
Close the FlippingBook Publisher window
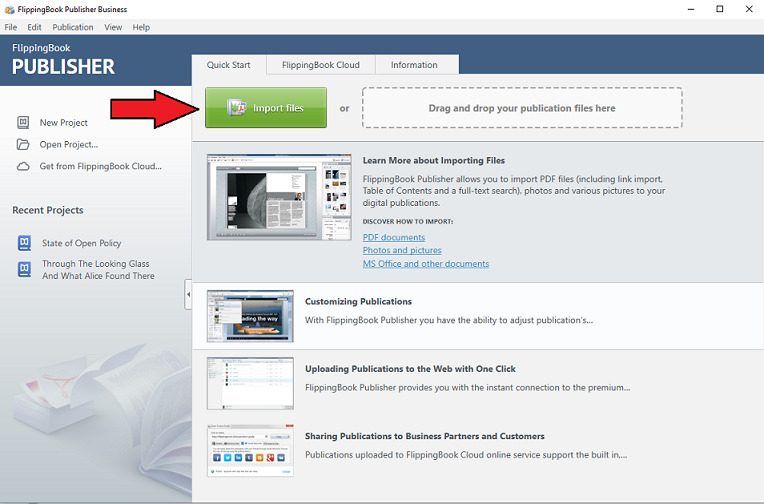coord(749,9)
